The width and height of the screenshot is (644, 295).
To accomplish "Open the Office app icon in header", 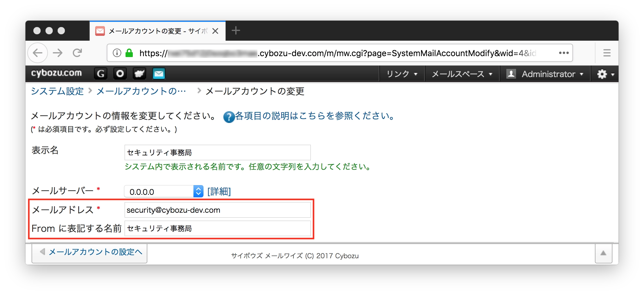I will tap(120, 73).
